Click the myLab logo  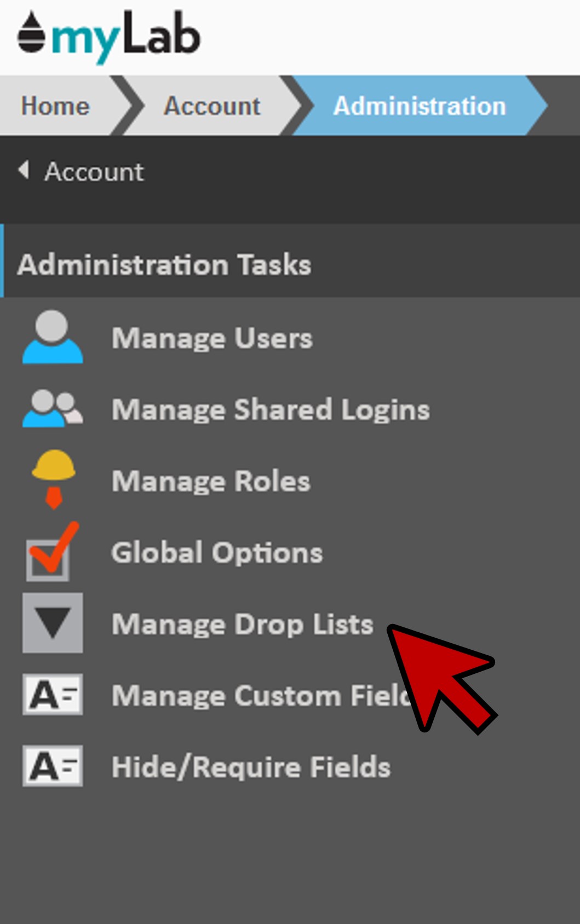tap(109, 36)
